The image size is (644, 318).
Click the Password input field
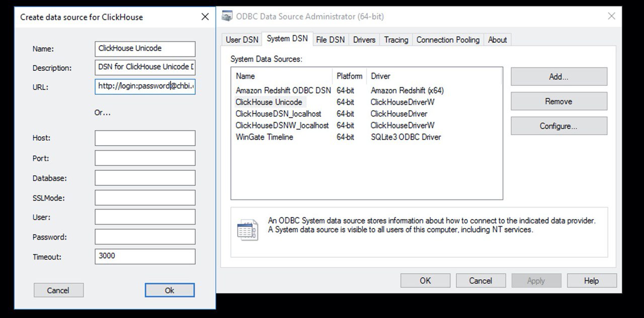tap(145, 237)
